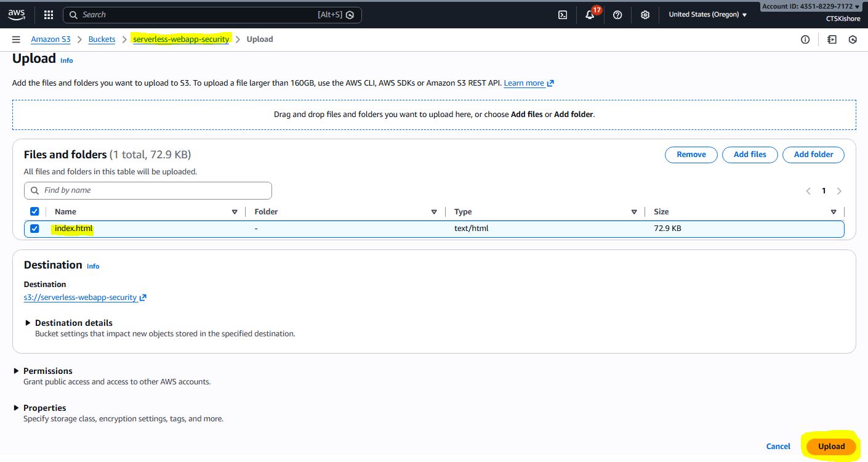Toggle the side navigation hamburger menu
Viewport: 868px width, 462px height.
coord(16,39)
